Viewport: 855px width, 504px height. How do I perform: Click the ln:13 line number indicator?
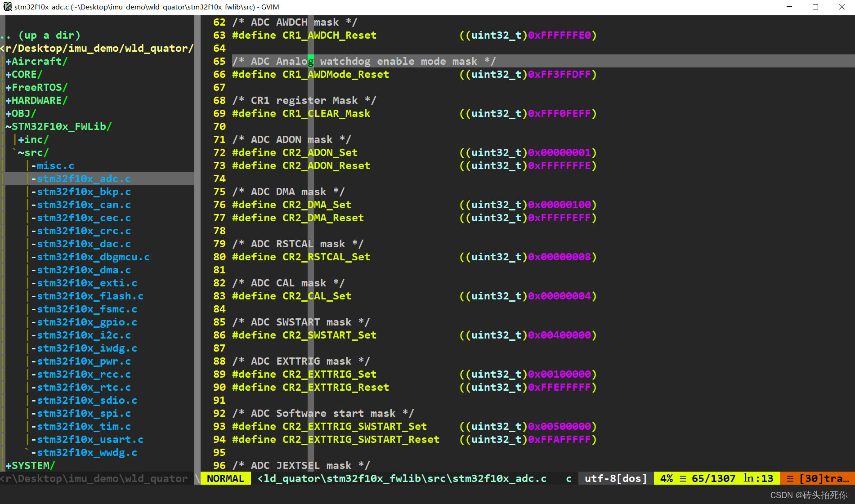coord(758,478)
